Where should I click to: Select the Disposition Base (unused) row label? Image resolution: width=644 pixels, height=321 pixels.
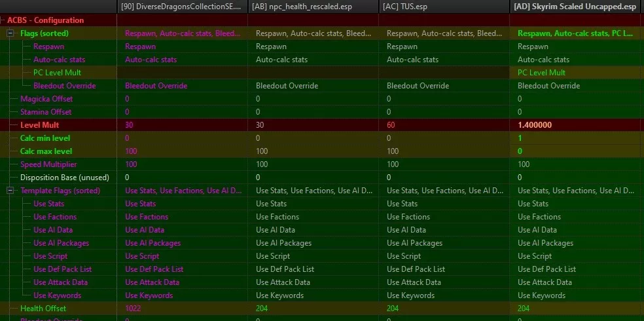point(65,178)
